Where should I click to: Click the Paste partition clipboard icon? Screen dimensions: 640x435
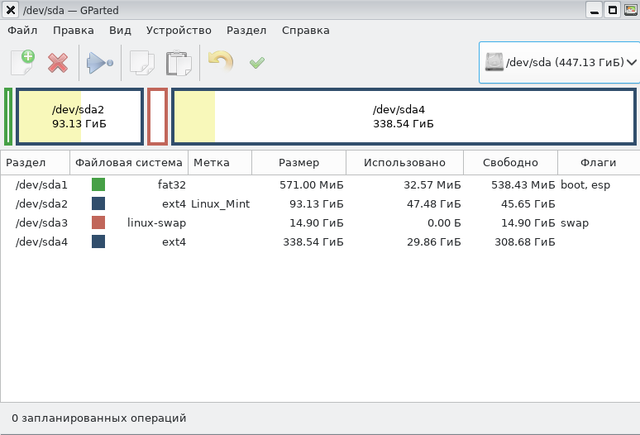[179, 63]
